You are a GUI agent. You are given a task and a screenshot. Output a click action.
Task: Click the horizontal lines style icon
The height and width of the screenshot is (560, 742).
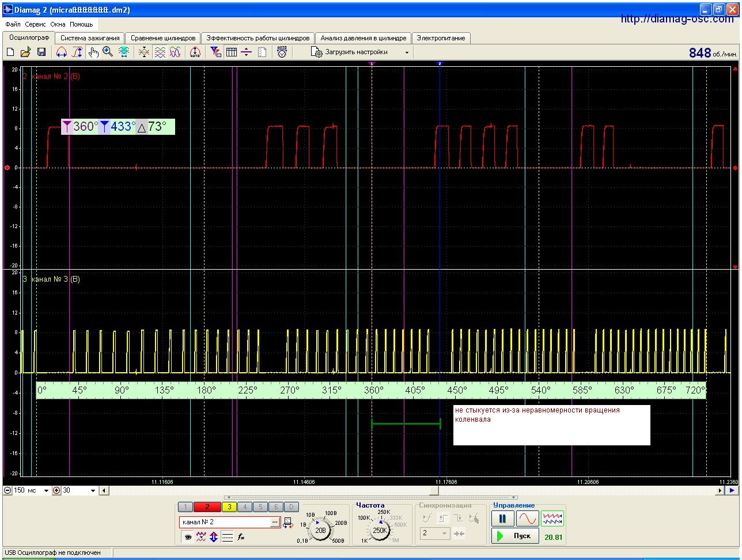[228, 537]
